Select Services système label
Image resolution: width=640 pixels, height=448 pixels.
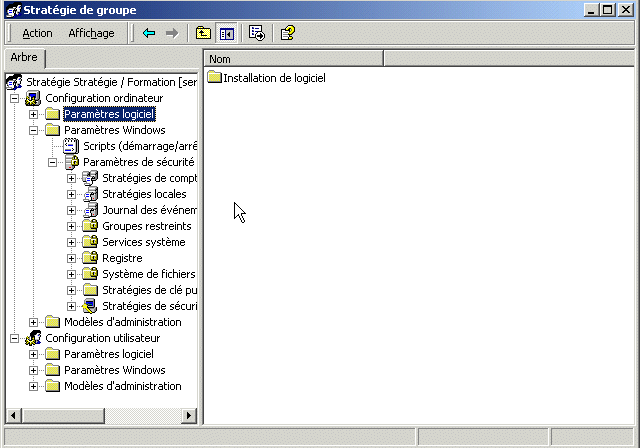[x=144, y=242]
